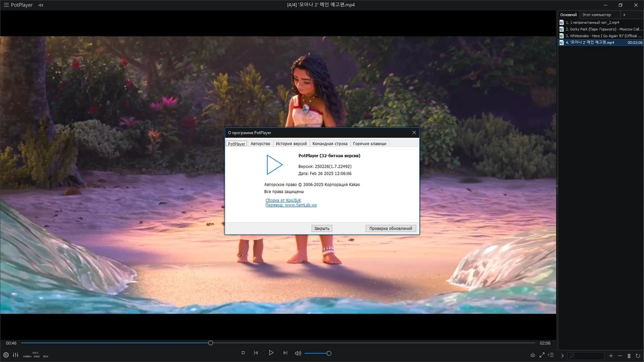The image size is (644, 362).
Task: Mute audio using the speaker icon
Action: coord(298,353)
